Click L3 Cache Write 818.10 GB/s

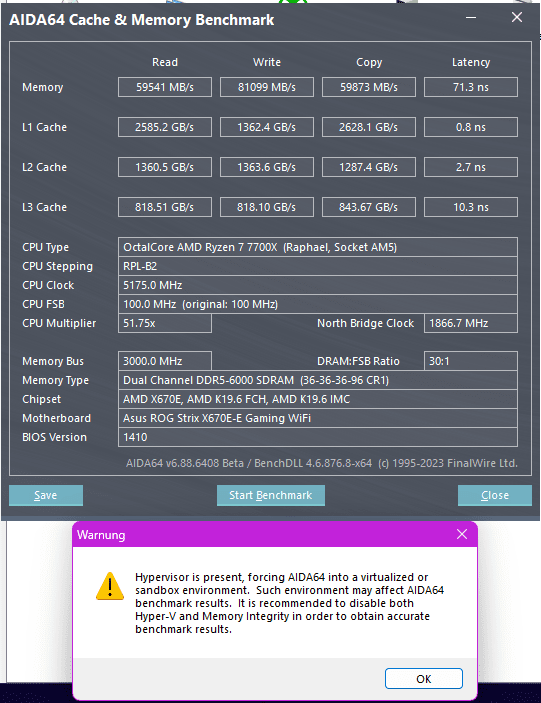tap(267, 207)
